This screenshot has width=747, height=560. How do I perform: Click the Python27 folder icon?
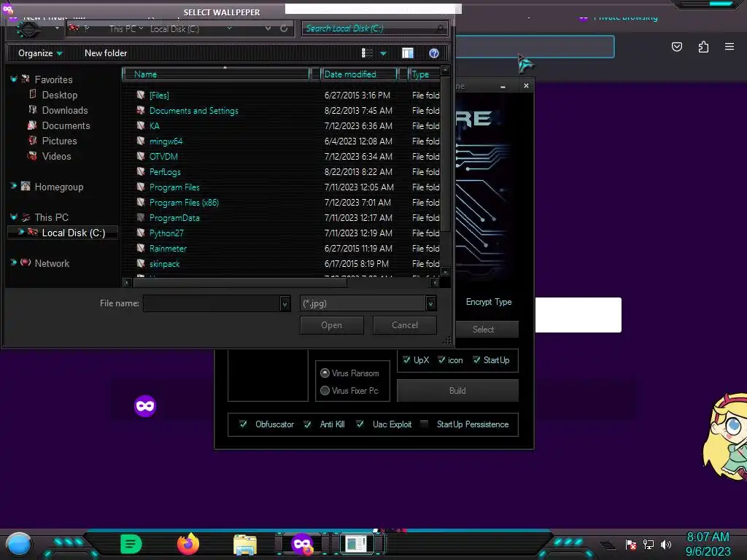pos(141,233)
